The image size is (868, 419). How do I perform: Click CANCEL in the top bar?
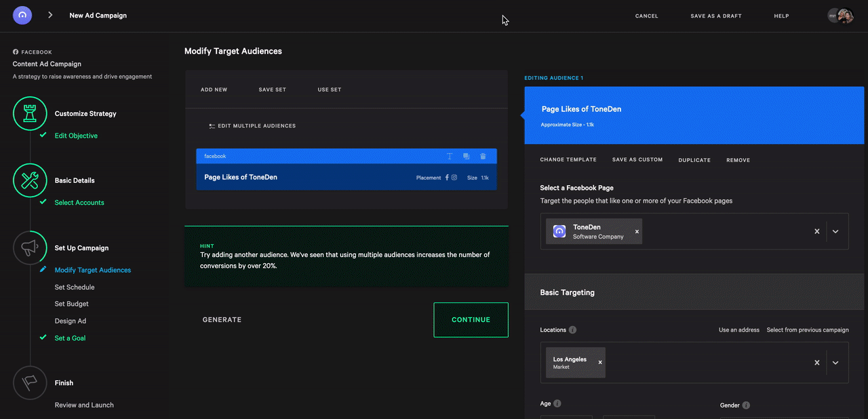pyautogui.click(x=646, y=16)
